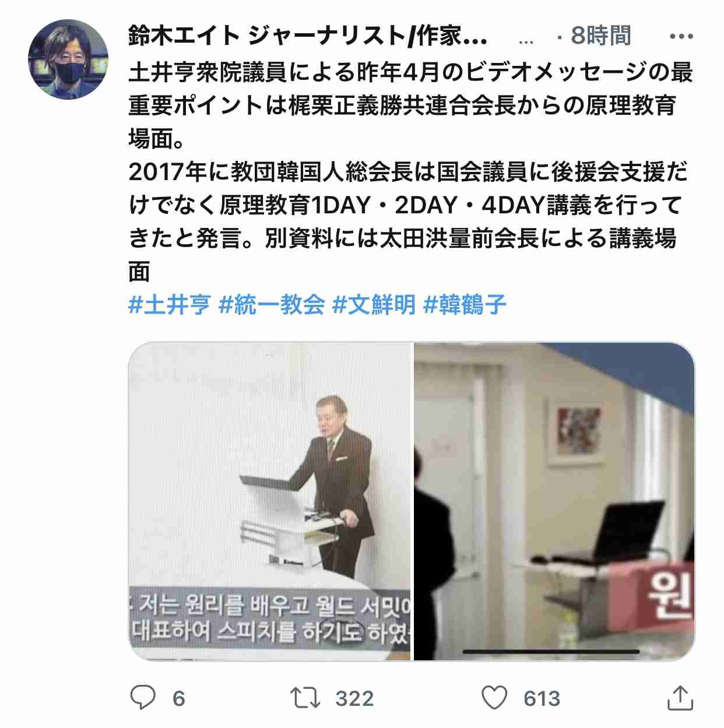Open the 8時間 timestamp
This screenshot has height=728, width=724.
click(601, 36)
